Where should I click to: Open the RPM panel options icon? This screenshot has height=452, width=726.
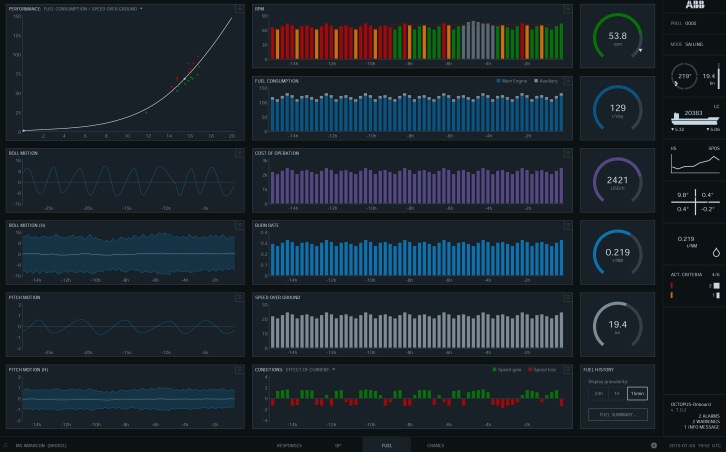(x=567, y=8)
